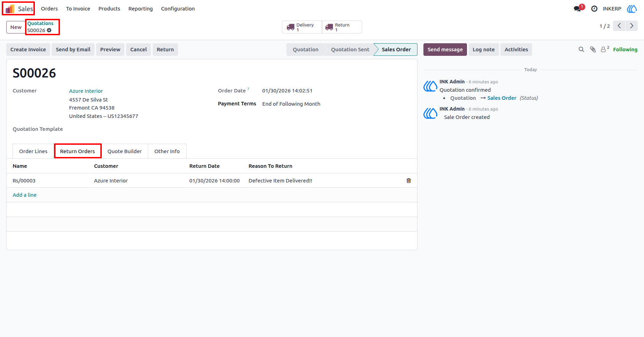This screenshot has width=644, height=337.
Task: Click the Create Invoice button
Action: tap(28, 50)
